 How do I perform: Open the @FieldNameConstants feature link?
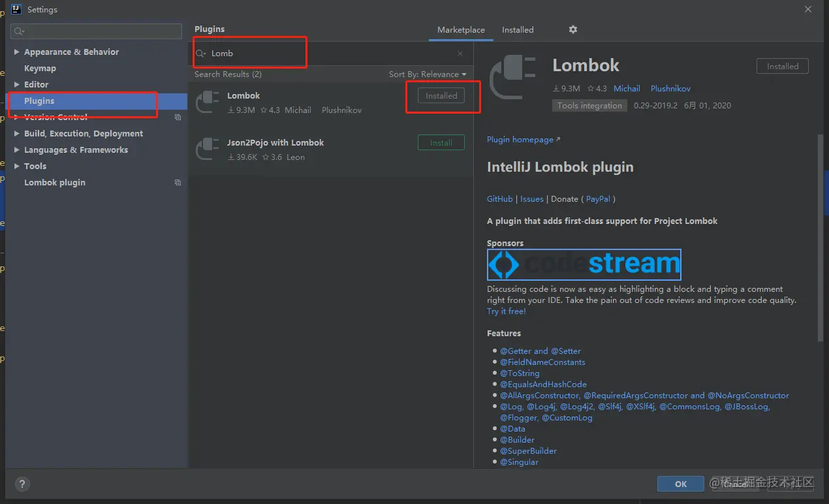coord(542,362)
